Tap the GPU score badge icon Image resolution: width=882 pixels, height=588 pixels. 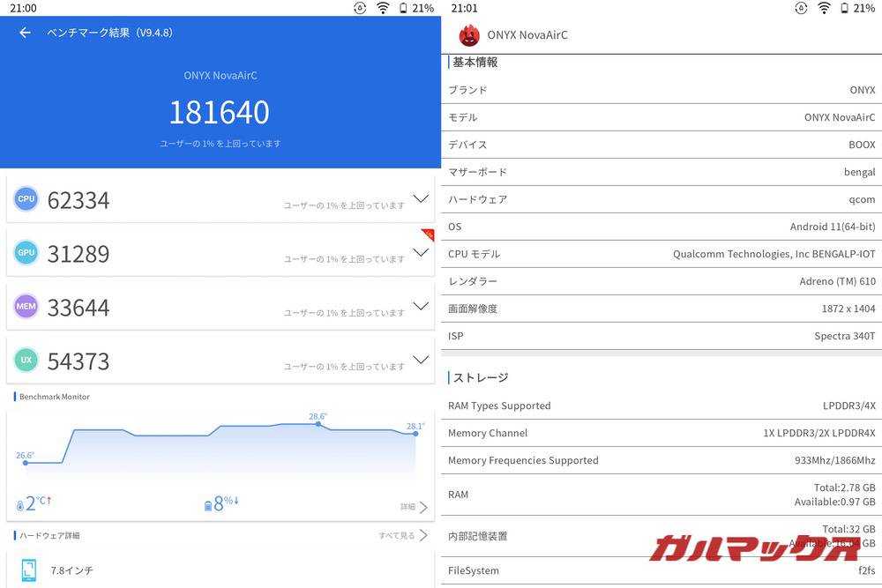click(26, 253)
